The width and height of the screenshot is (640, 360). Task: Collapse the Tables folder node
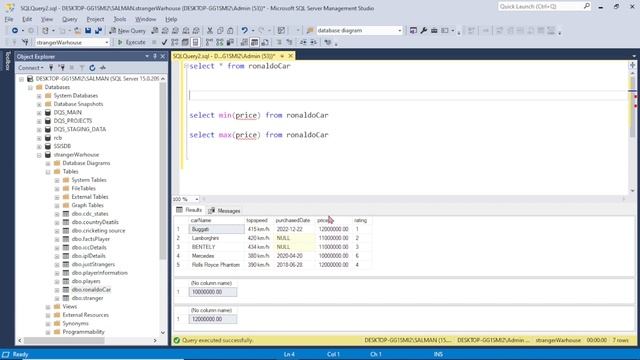[x=48, y=172]
